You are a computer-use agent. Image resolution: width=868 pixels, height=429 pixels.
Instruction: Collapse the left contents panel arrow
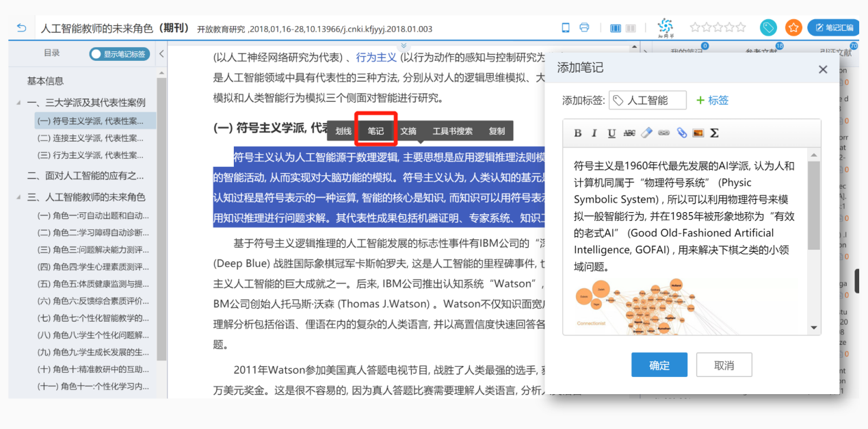tap(161, 53)
